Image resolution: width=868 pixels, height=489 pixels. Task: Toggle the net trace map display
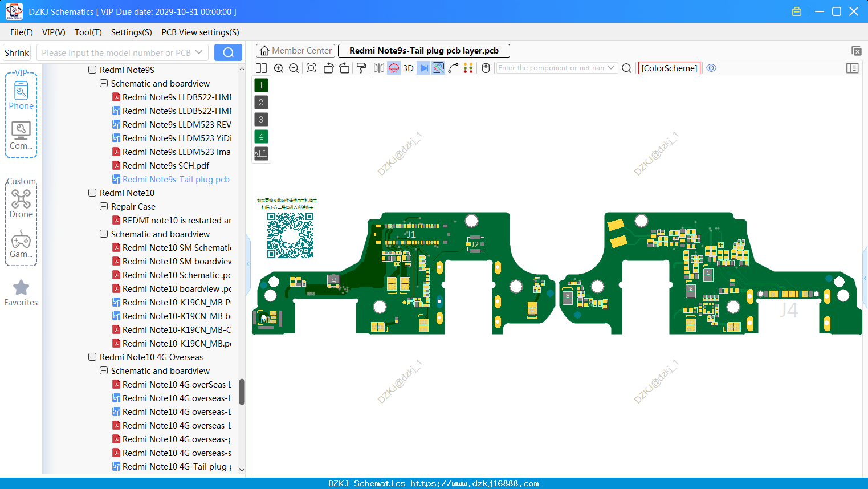coord(438,68)
